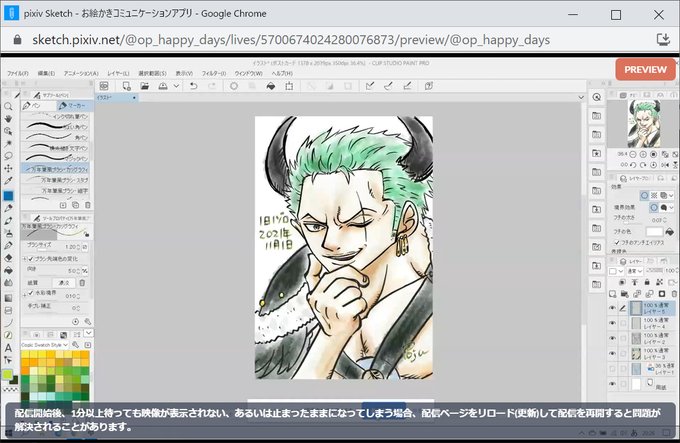
Task: Select the Eyedropper tool
Action: tap(8, 181)
